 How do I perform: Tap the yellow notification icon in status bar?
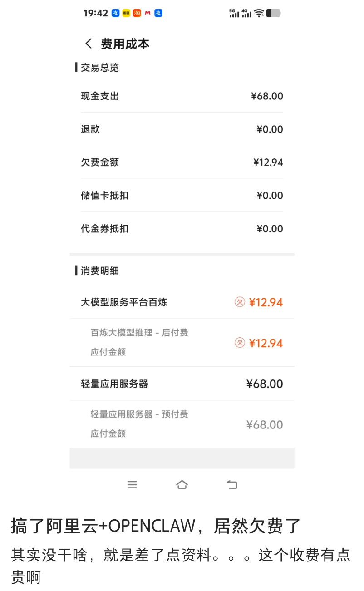126,13
